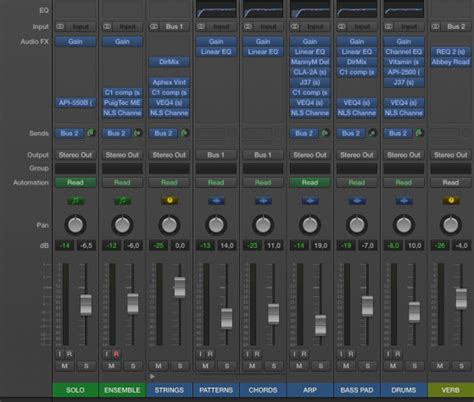The width and height of the screenshot is (474, 402).
Task: Open the PATTERNS channel EQ thumbnail
Action: [x=216, y=9]
